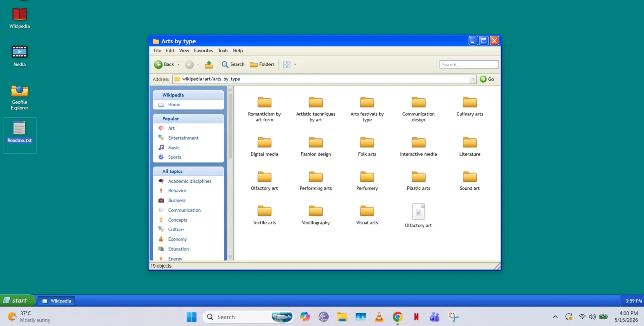Open the Romanticism by art form folder
The image size is (644, 326).
click(264, 109)
